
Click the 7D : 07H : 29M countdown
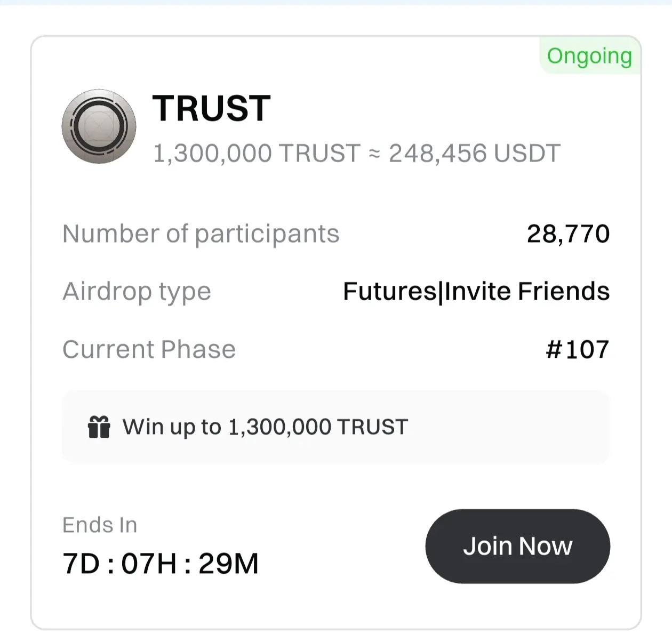pos(161,564)
